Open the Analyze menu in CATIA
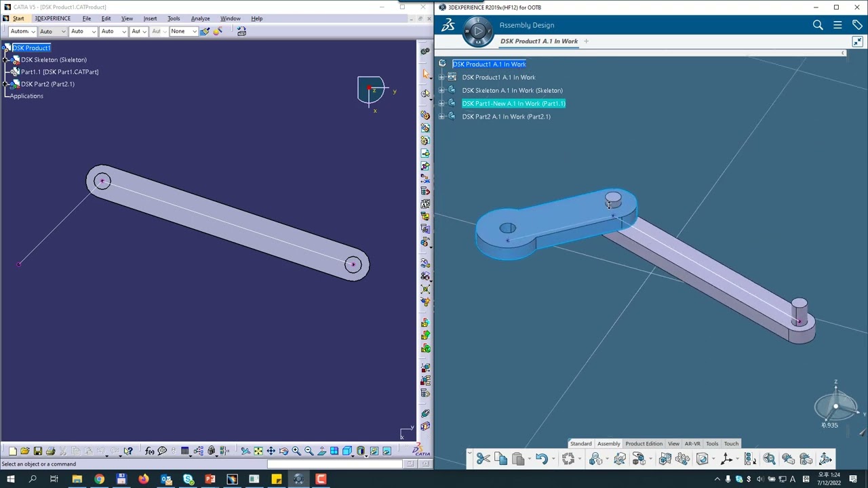Image resolution: width=868 pixels, height=488 pixels. [200, 18]
